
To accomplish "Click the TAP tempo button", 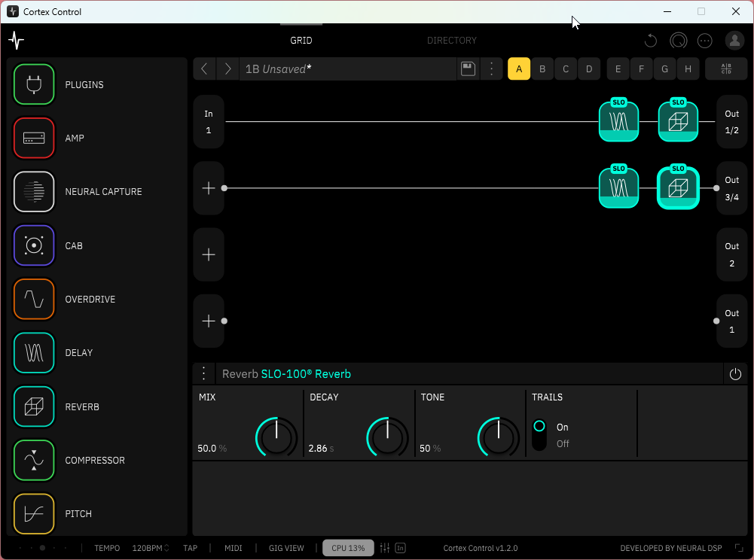I will 190,547.
